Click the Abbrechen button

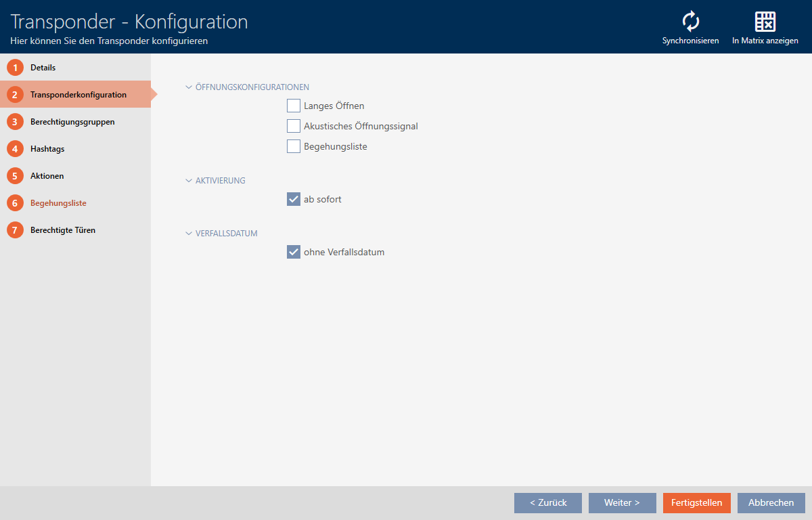(x=771, y=503)
